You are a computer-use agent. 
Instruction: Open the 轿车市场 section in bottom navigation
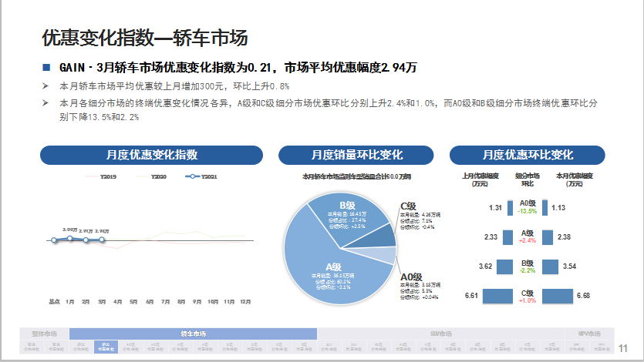click(193, 334)
